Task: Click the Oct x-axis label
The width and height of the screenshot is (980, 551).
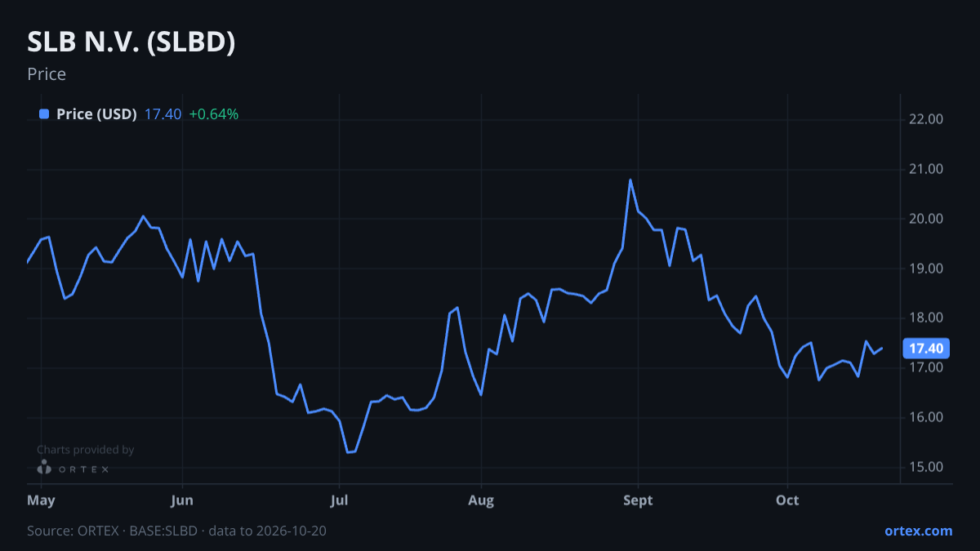Action: tap(787, 500)
